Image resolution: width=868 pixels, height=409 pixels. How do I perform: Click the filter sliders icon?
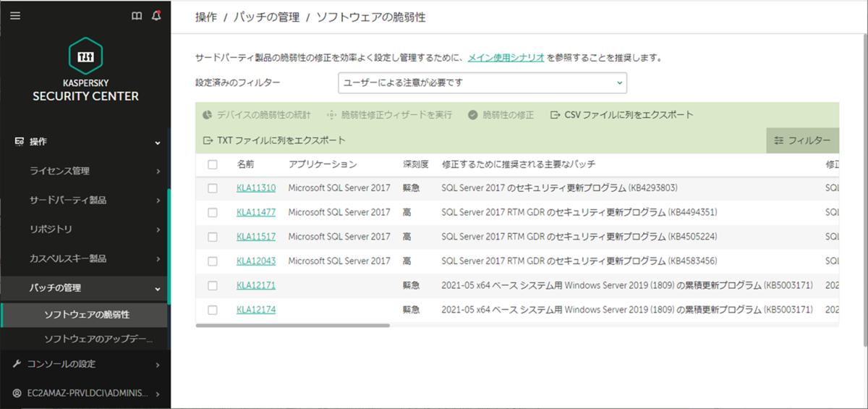(779, 140)
